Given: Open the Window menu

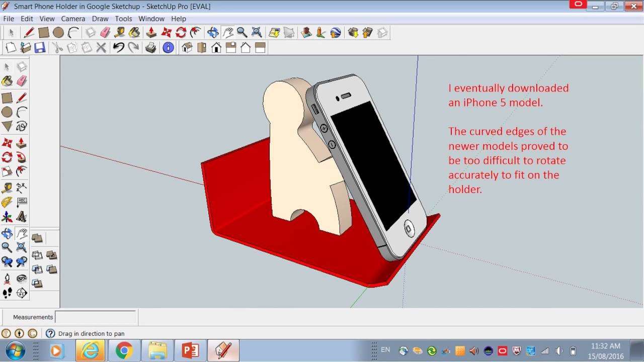Looking at the screenshot, I should click(x=151, y=19).
